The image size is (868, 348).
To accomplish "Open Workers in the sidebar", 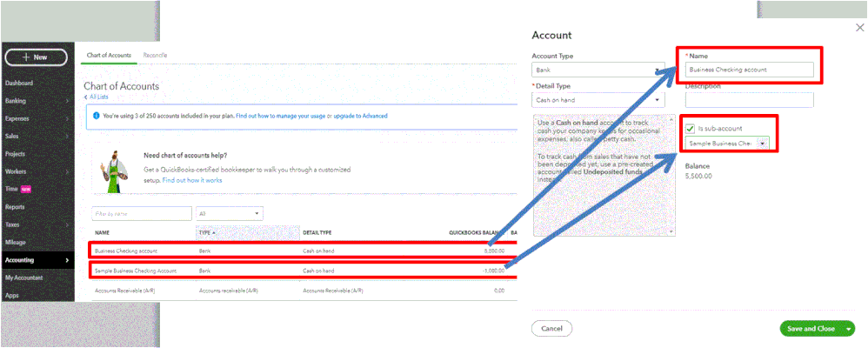I will click(x=16, y=171).
